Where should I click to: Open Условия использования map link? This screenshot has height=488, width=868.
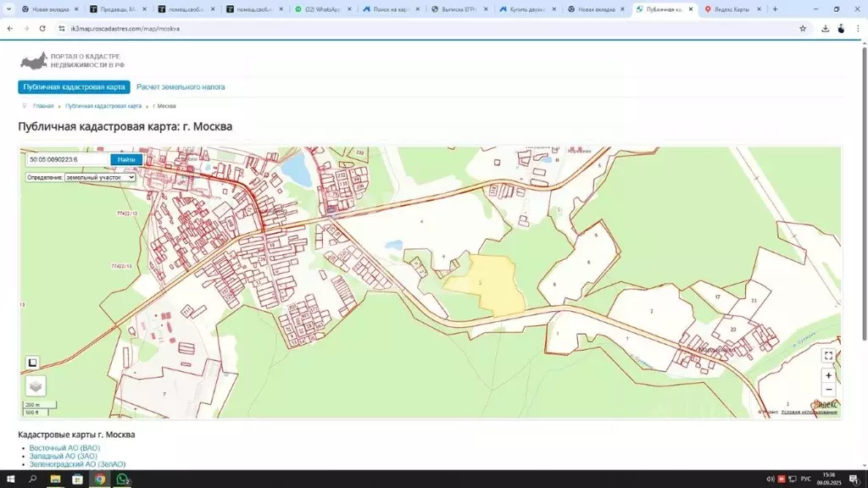coord(809,413)
